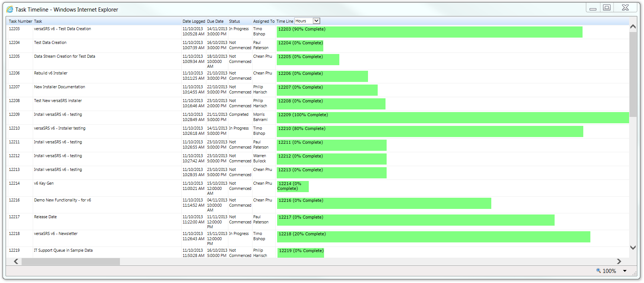Click the Task column header
Viewport: 644px width, 283px height.
(38, 21)
